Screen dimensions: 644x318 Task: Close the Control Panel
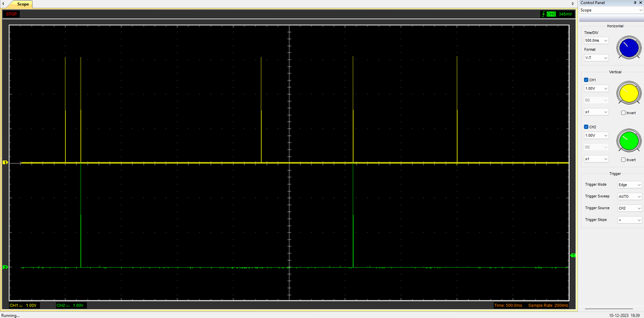tap(640, 3)
